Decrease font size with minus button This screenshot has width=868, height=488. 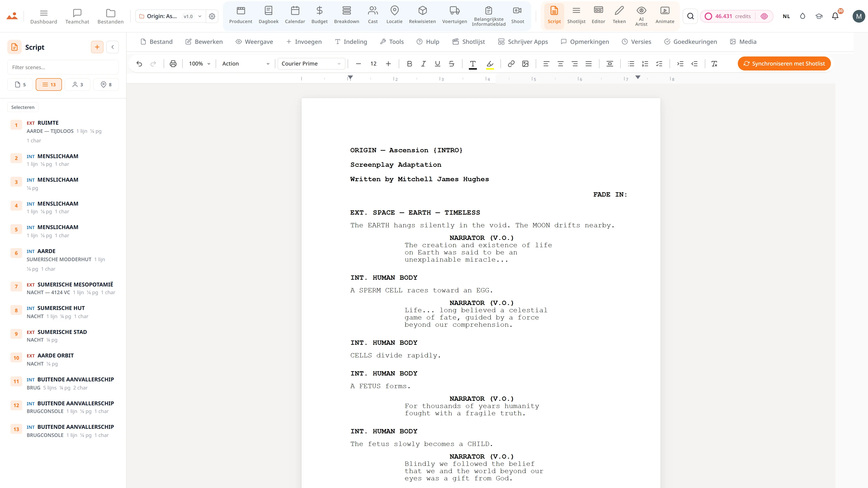(x=359, y=64)
